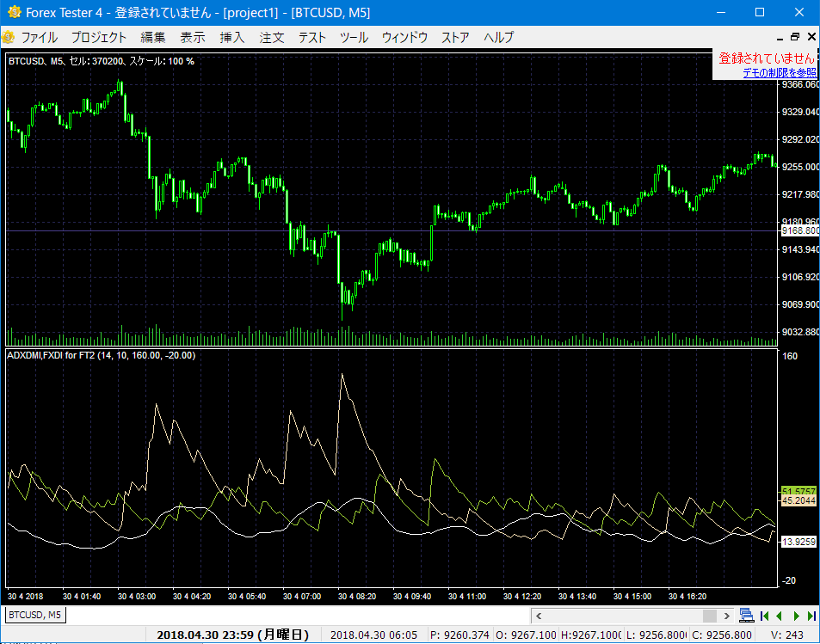Follow the デモの制限を参照 link
The width and height of the screenshot is (820, 644).
click(780, 73)
